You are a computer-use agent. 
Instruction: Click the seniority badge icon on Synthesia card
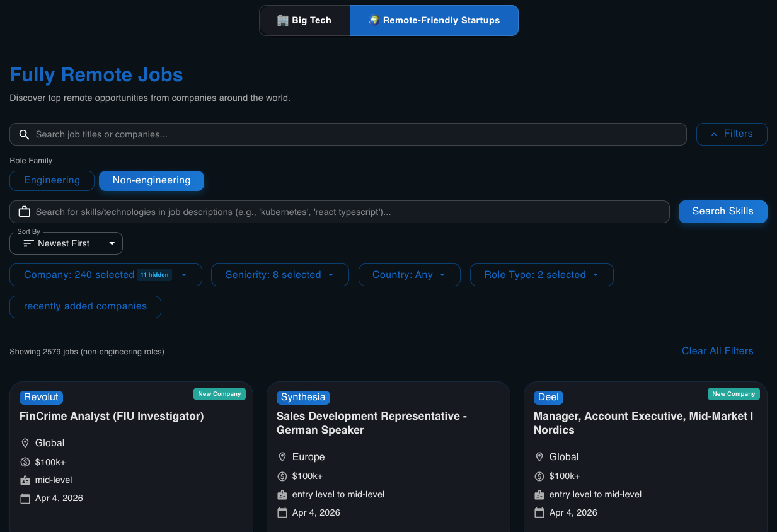pyautogui.click(x=282, y=495)
